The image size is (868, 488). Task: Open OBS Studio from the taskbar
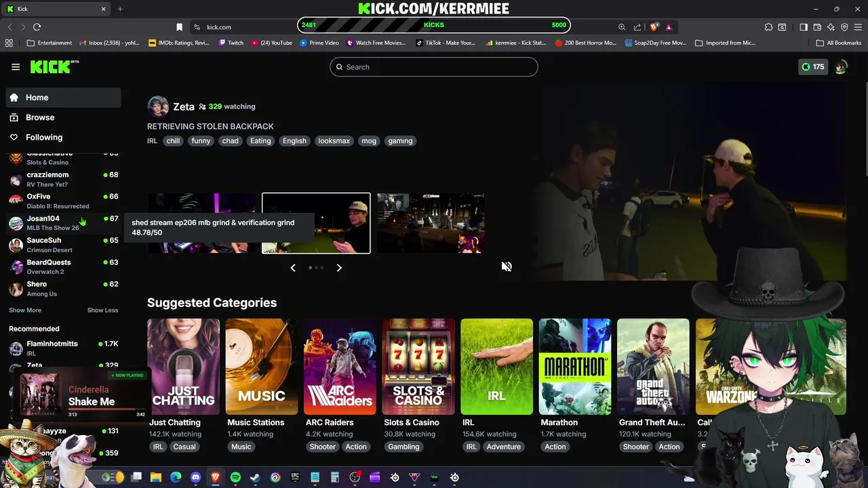click(355, 477)
